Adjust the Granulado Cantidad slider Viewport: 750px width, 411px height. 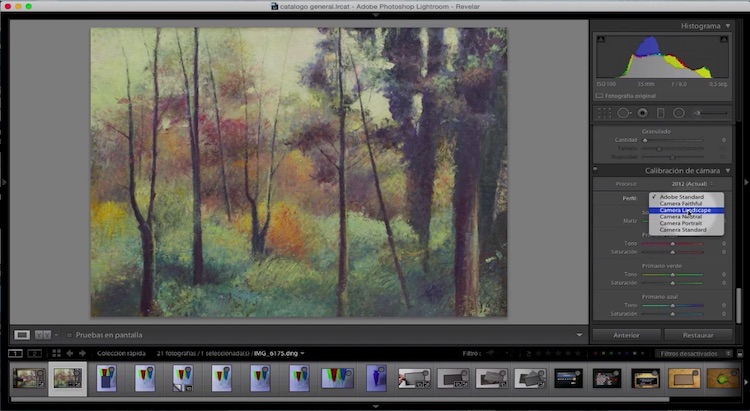click(x=673, y=140)
